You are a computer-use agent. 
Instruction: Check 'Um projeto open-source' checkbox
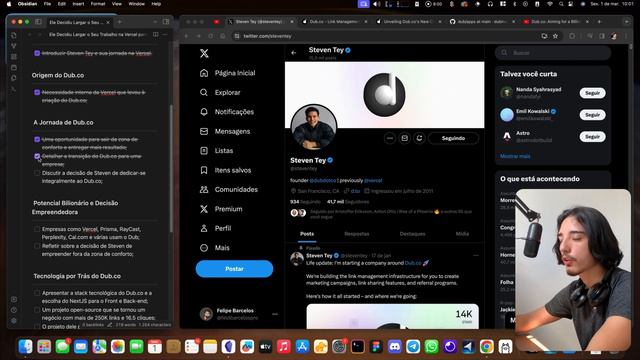click(x=37, y=310)
